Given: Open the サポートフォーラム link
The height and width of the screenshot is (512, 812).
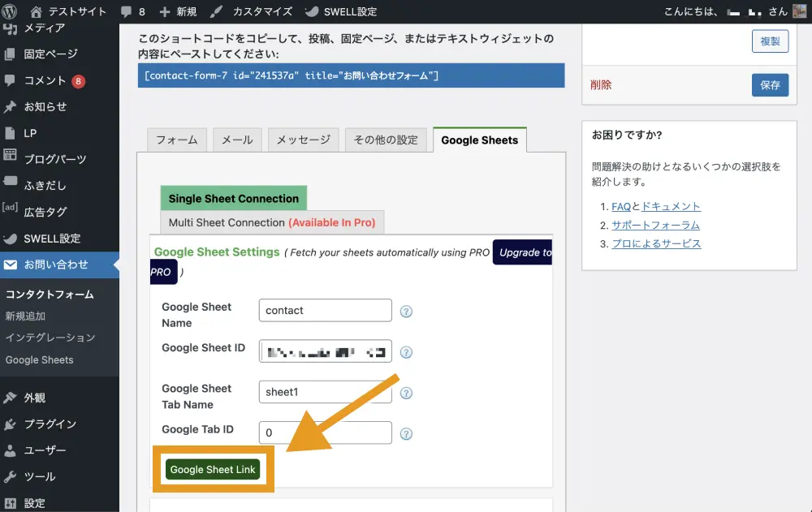Looking at the screenshot, I should [x=655, y=226].
